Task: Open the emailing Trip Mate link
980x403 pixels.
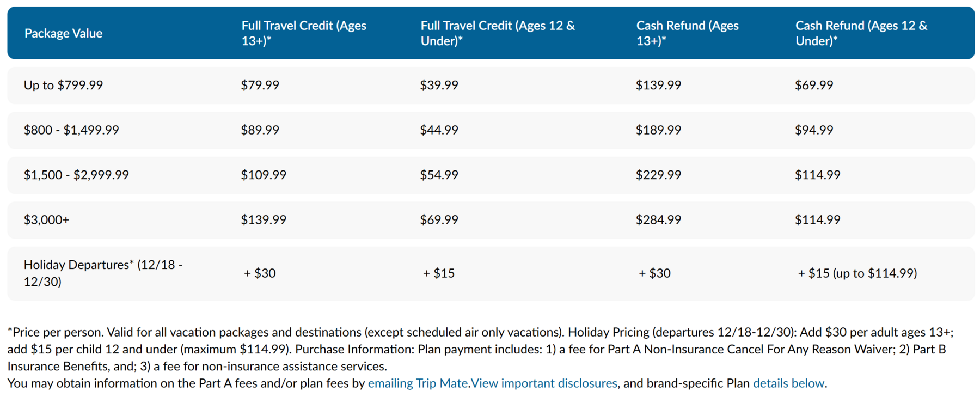Action: click(x=418, y=383)
